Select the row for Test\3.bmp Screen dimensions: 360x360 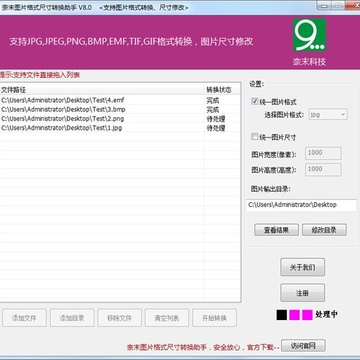tap(120, 109)
